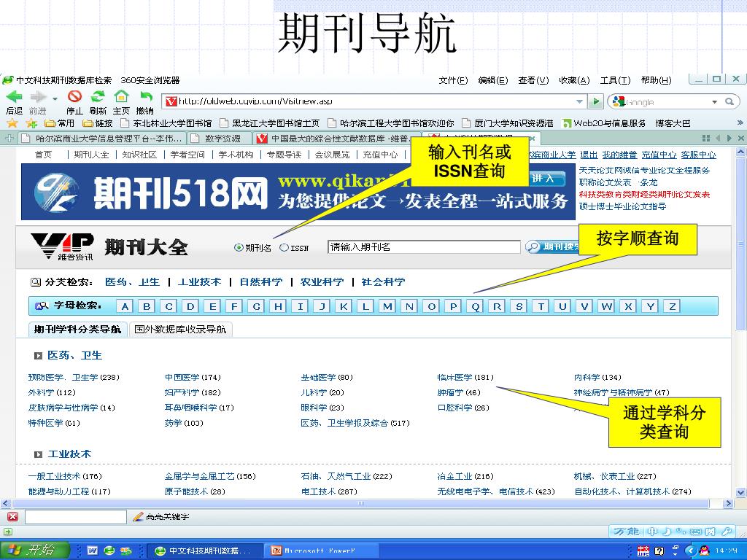This screenshot has width=747, height=560.
Task: Click the green Go arrow beside address bar
Action: 595,101
